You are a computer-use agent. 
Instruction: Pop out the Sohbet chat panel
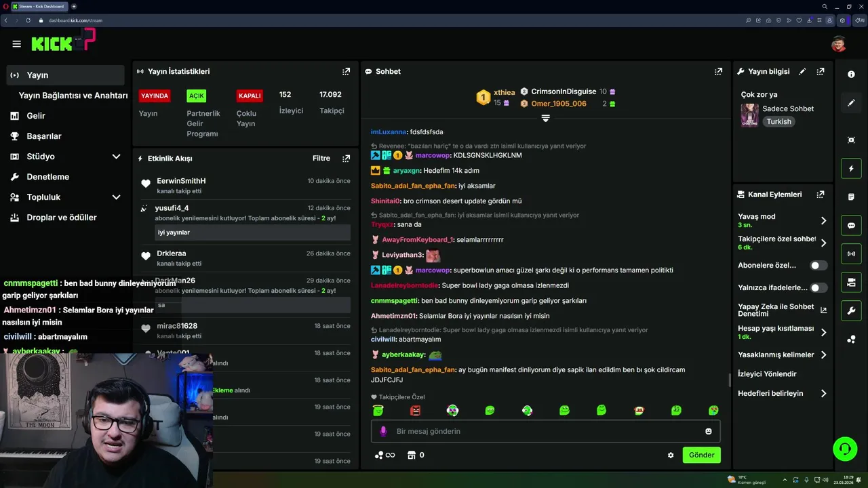(718, 71)
